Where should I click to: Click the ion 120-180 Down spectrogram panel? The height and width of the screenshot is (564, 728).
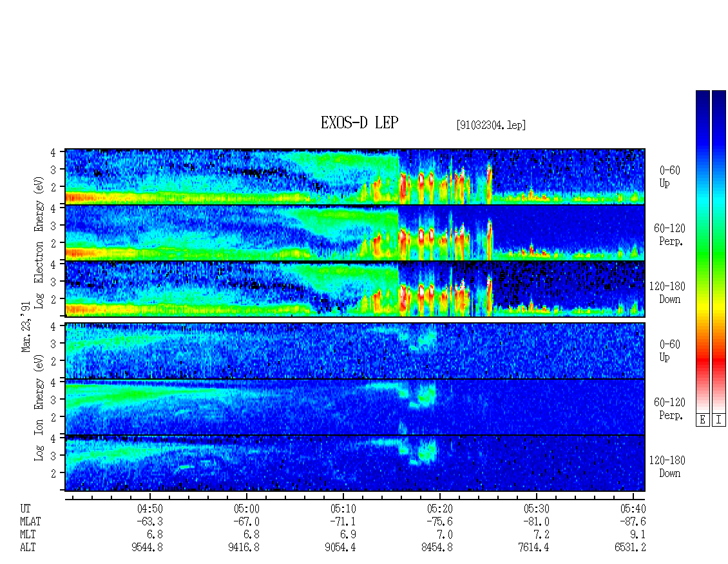pyautogui.click(x=355, y=463)
